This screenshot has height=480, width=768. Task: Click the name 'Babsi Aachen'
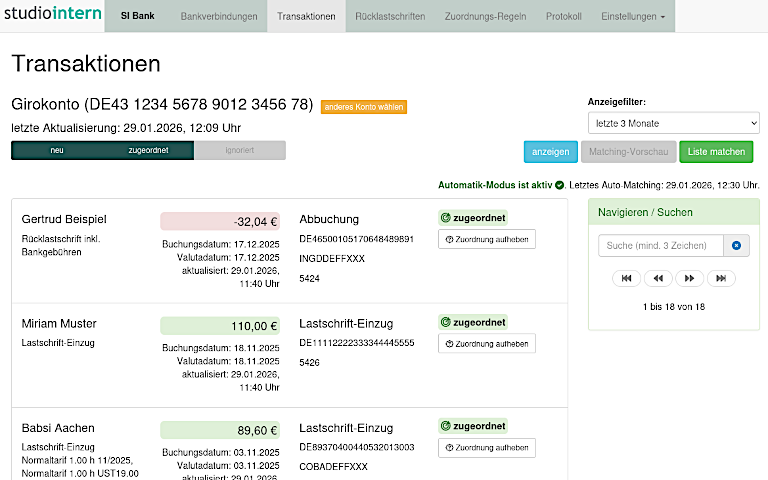click(x=58, y=428)
